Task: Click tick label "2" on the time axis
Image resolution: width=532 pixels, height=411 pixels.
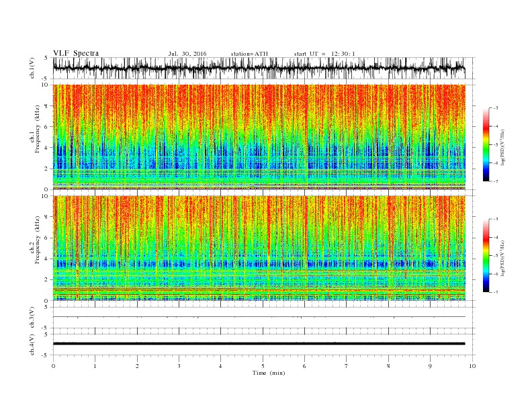Action: click(137, 366)
